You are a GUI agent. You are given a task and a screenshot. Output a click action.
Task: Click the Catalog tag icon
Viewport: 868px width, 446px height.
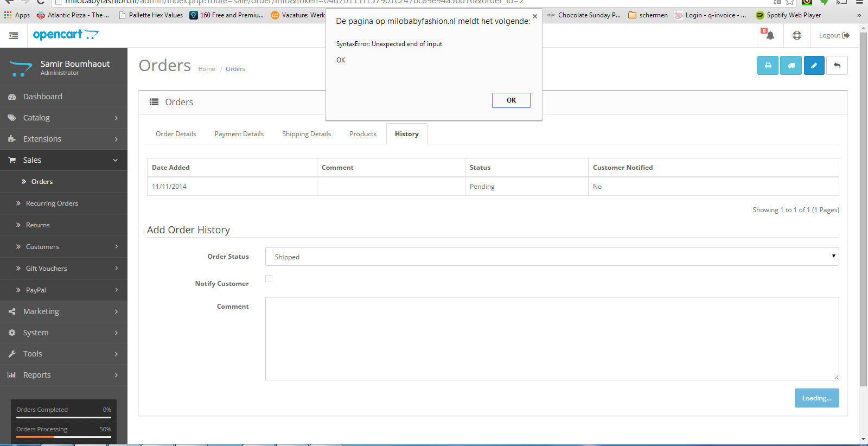[x=12, y=118]
